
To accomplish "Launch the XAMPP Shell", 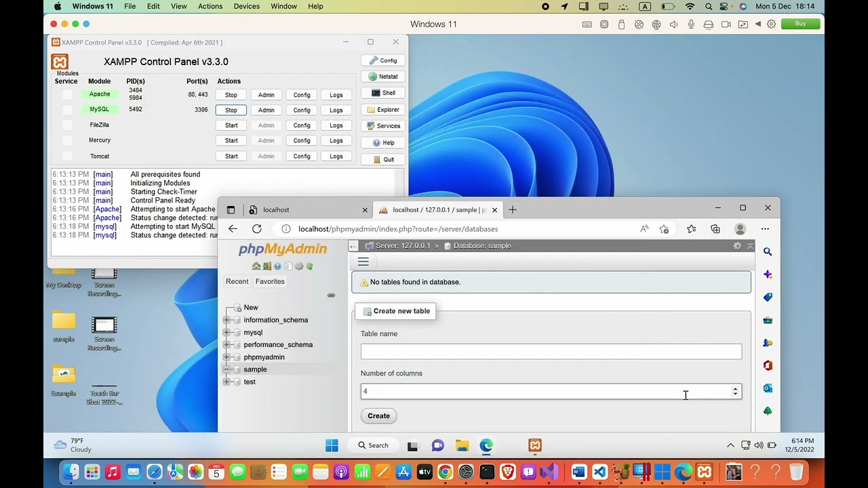I will pos(383,93).
